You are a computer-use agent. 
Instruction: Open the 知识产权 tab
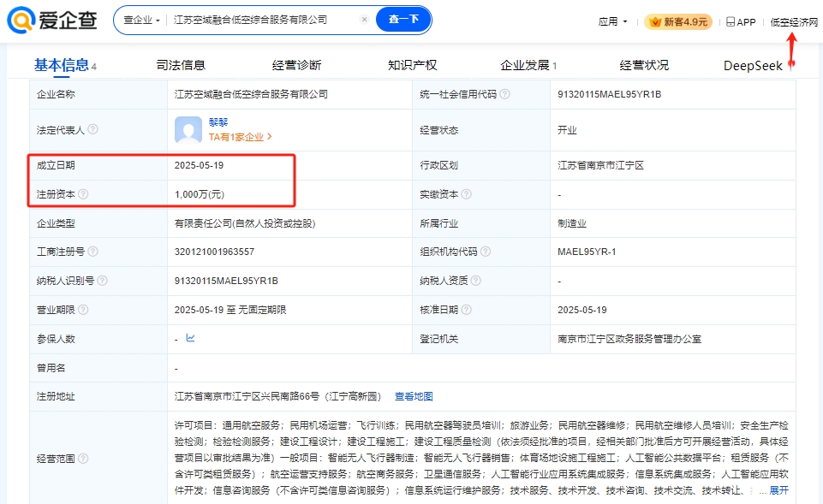[412, 65]
